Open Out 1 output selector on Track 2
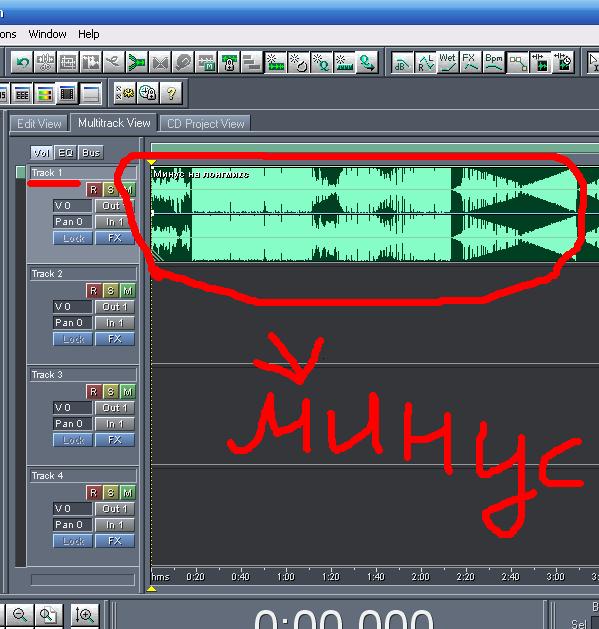 (115, 307)
